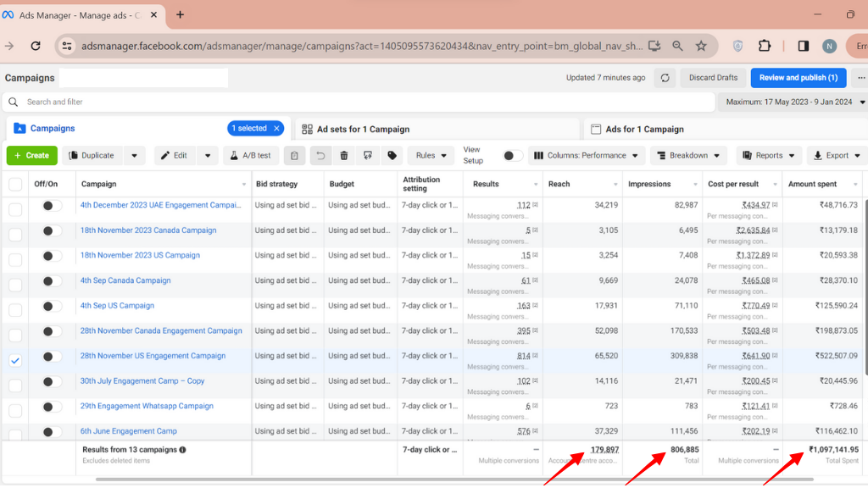Open the Edit dropdown arrow
Image resolution: width=868 pixels, height=488 pixels.
208,156
